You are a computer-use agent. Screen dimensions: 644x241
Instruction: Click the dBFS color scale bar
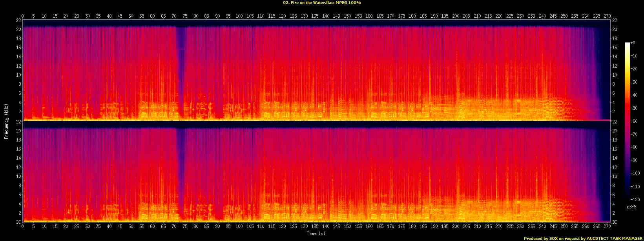coord(628,123)
